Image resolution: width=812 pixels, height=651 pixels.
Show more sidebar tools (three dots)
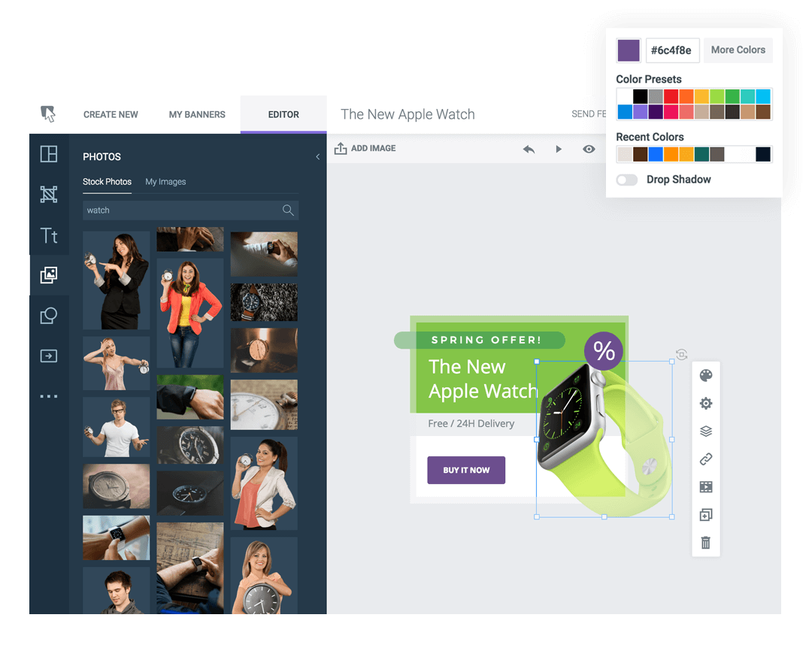coord(49,396)
